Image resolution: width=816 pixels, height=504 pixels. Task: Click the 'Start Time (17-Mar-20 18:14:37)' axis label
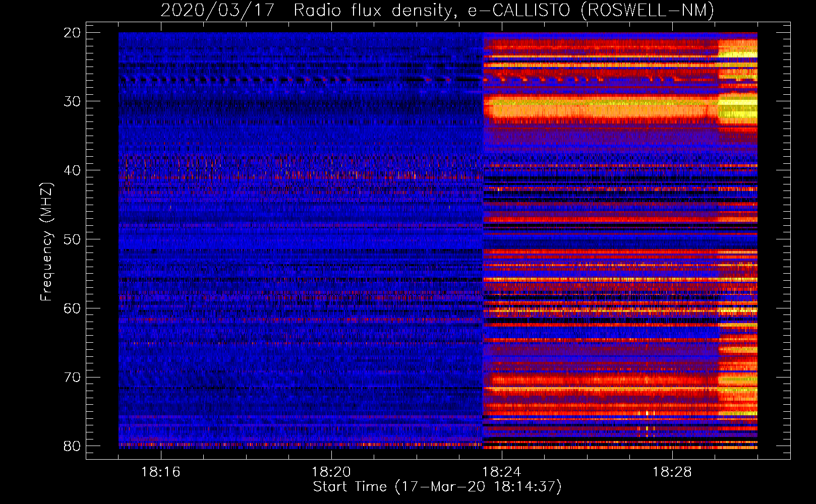point(437,487)
